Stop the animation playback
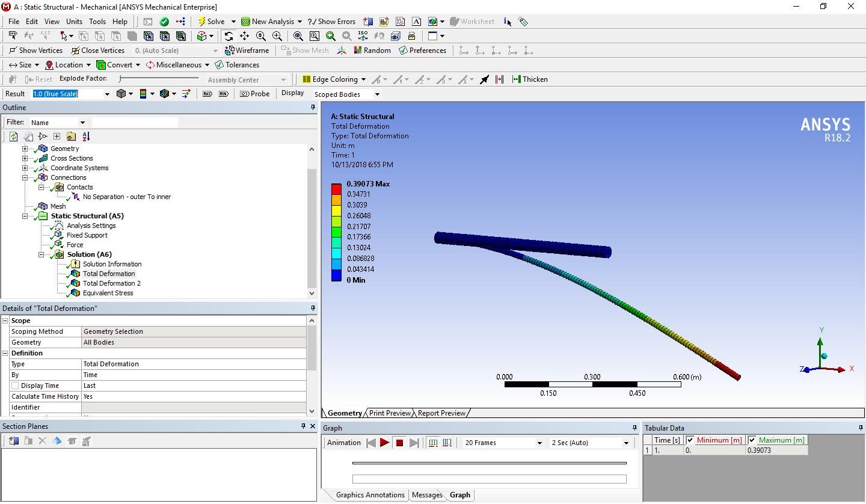The height and width of the screenshot is (504, 866). (399, 443)
